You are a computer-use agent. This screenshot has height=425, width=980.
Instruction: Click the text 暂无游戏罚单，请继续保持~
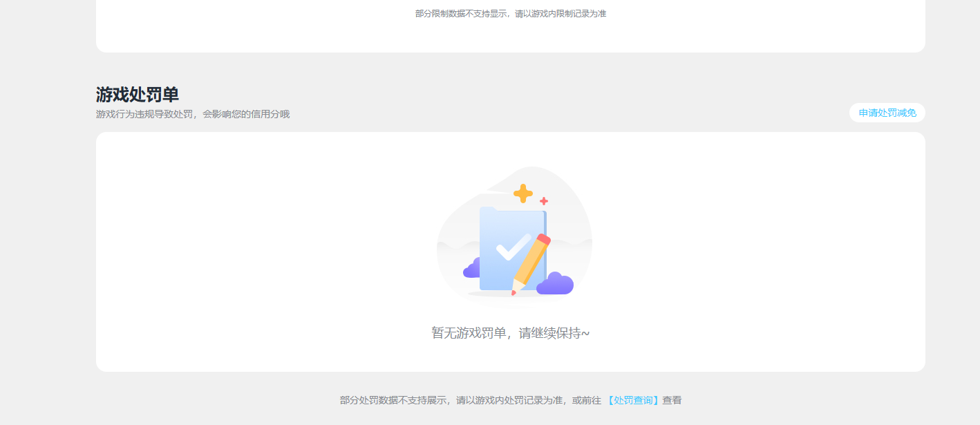click(511, 333)
